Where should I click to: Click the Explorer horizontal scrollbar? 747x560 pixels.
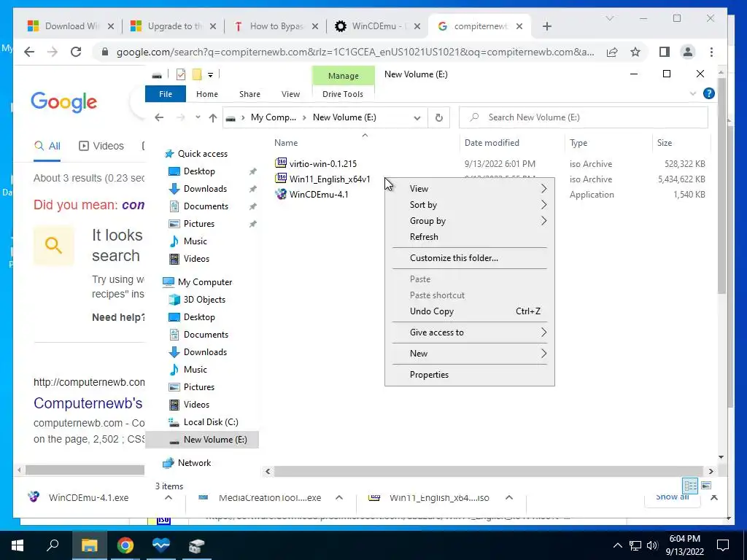[x=489, y=472]
